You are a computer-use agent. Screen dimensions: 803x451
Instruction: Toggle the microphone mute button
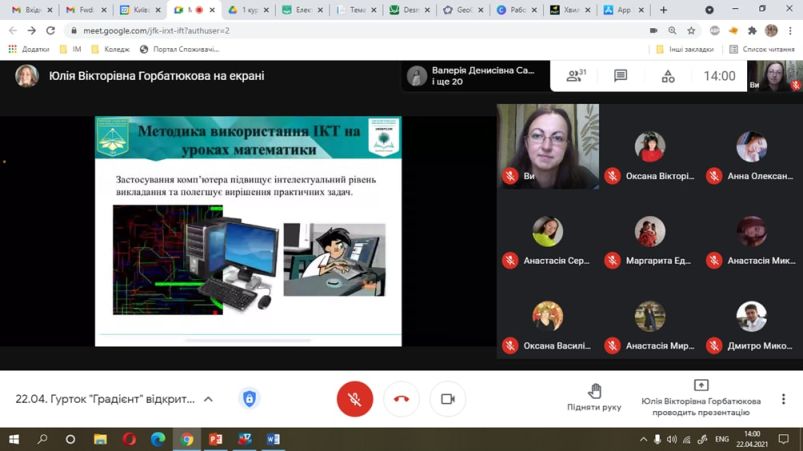tap(354, 399)
